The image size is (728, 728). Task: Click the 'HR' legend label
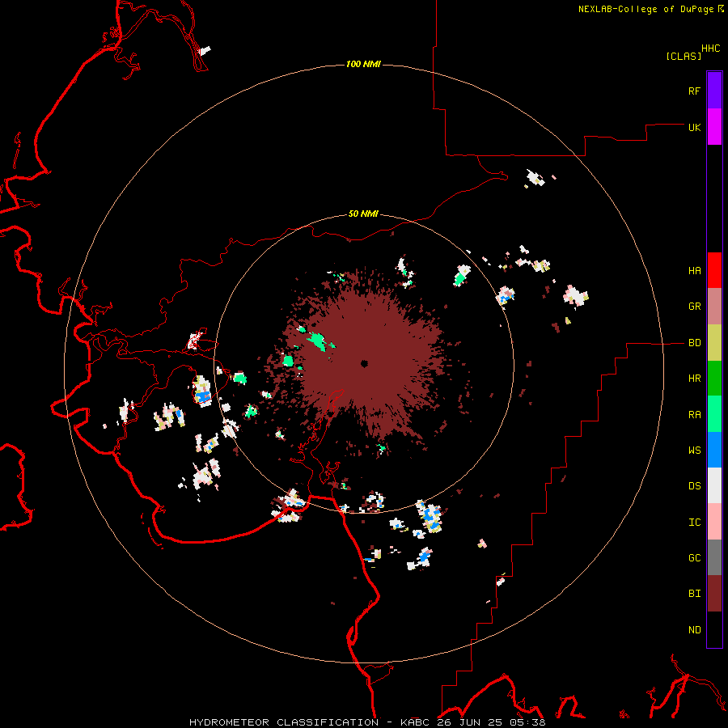click(x=695, y=379)
